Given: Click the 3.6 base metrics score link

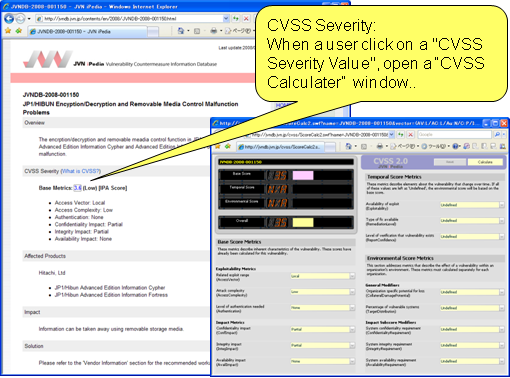Looking at the screenshot, I should pyautogui.click(x=77, y=188).
